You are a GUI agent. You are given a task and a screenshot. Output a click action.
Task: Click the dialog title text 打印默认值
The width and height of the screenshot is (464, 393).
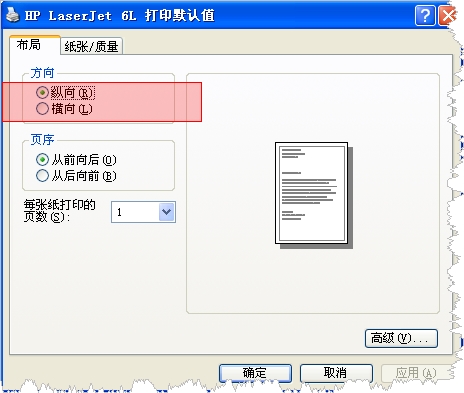tap(180, 15)
